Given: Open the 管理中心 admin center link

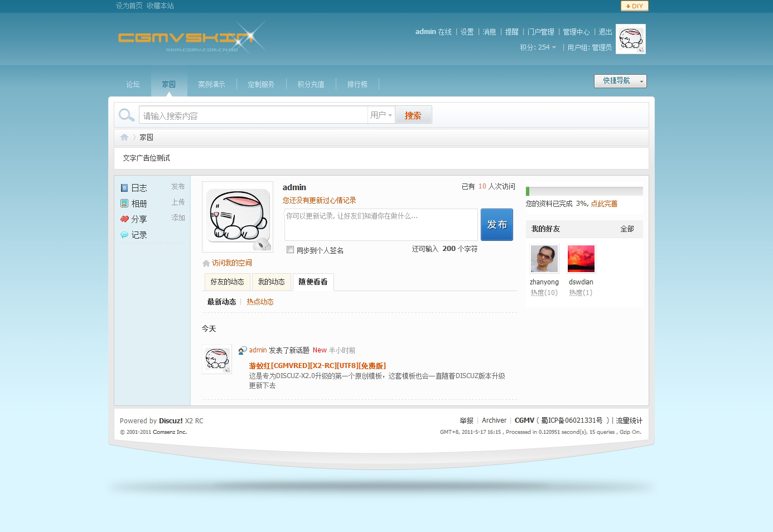Looking at the screenshot, I should 576,32.
